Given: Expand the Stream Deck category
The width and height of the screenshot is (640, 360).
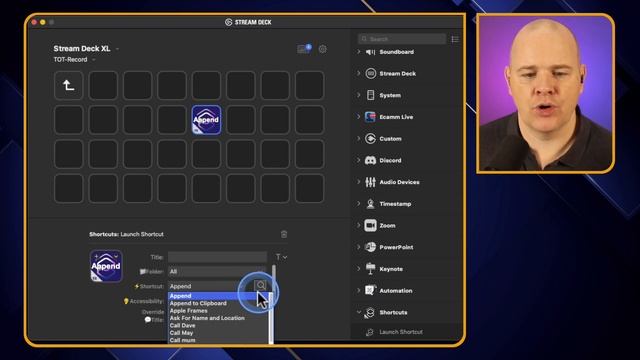Looking at the screenshot, I should coord(359,73).
